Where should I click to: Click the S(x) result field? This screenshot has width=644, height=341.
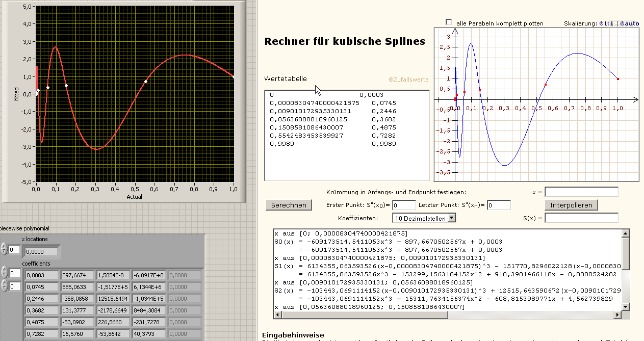(x=581, y=218)
